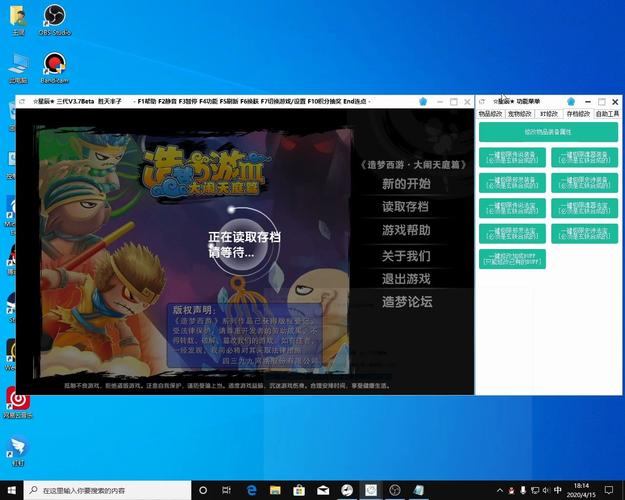This screenshot has width=625, height=500.
Task: Open the Bandicam desktop shortcut
Action: [x=55, y=68]
